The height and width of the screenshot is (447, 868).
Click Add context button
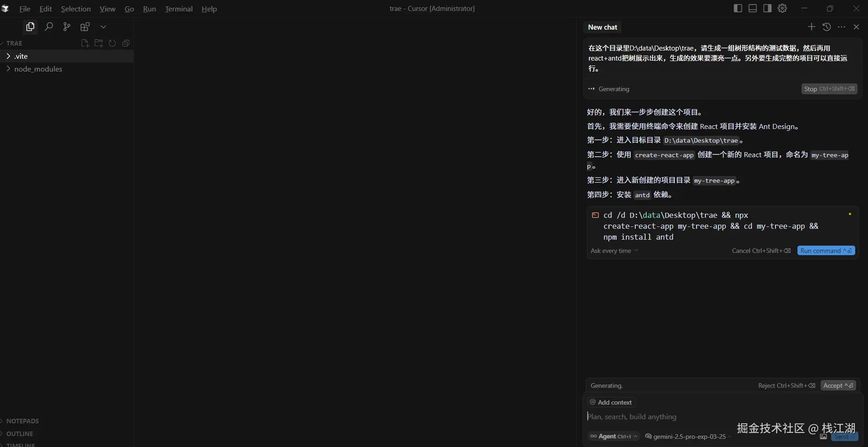tap(611, 402)
